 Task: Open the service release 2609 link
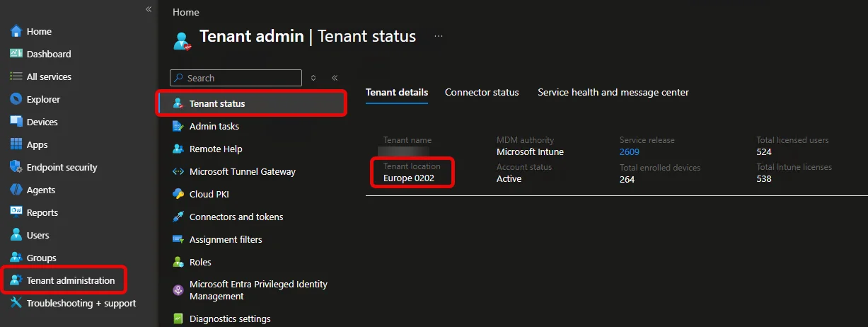pyautogui.click(x=630, y=151)
